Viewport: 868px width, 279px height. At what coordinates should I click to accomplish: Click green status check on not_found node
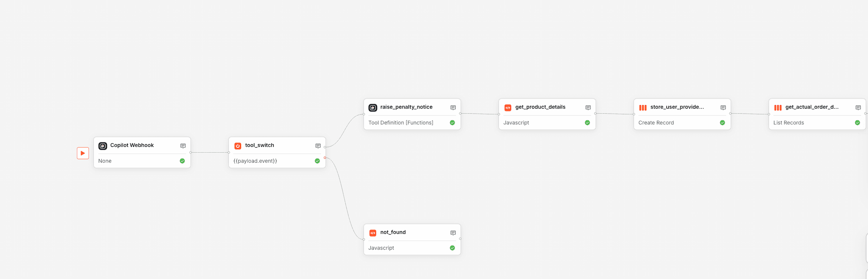point(452,248)
